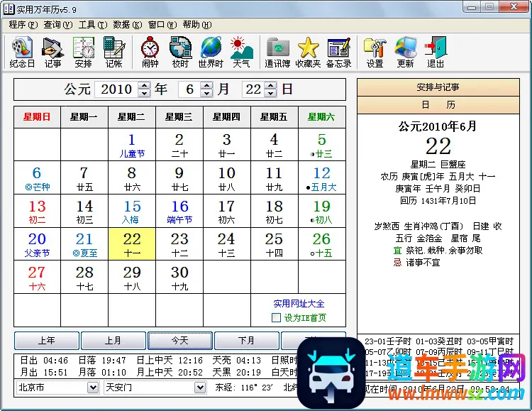Open the 收藏夹 favorites star icon
The image size is (532, 411).
click(308, 52)
